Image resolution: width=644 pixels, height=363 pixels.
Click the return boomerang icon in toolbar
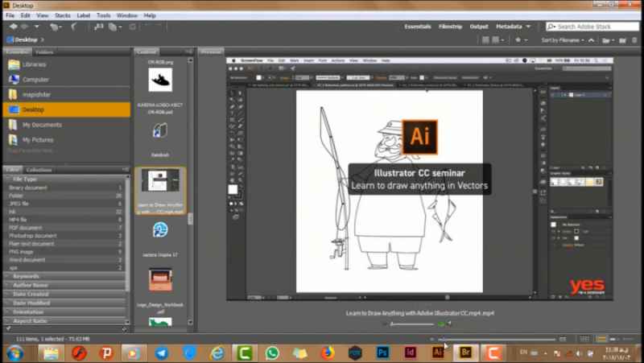point(73,27)
